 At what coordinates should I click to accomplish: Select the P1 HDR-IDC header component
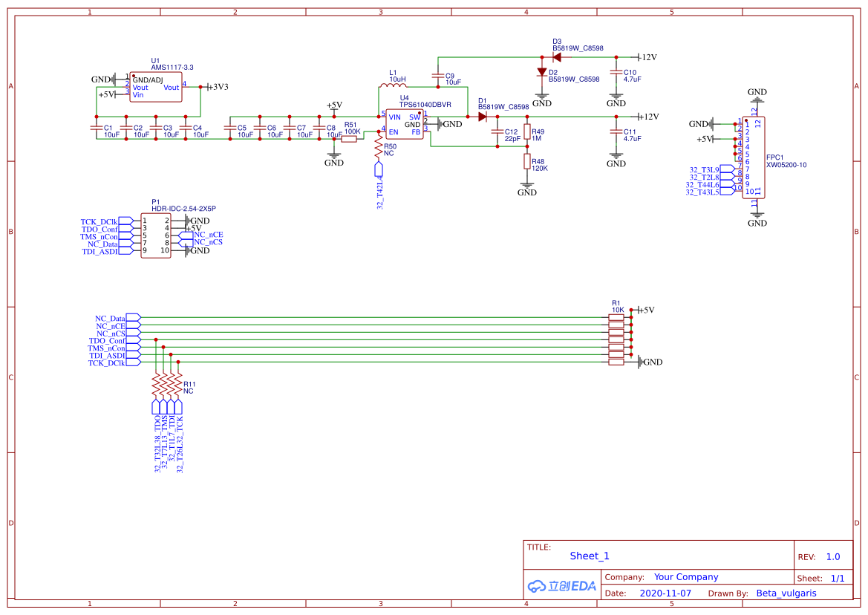click(x=156, y=236)
